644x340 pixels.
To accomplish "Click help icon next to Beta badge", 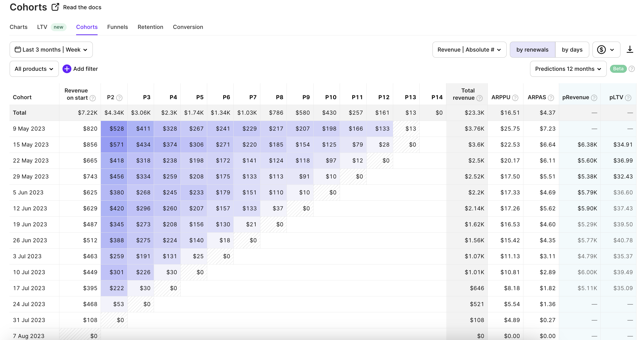I will pyautogui.click(x=632, y=69).
